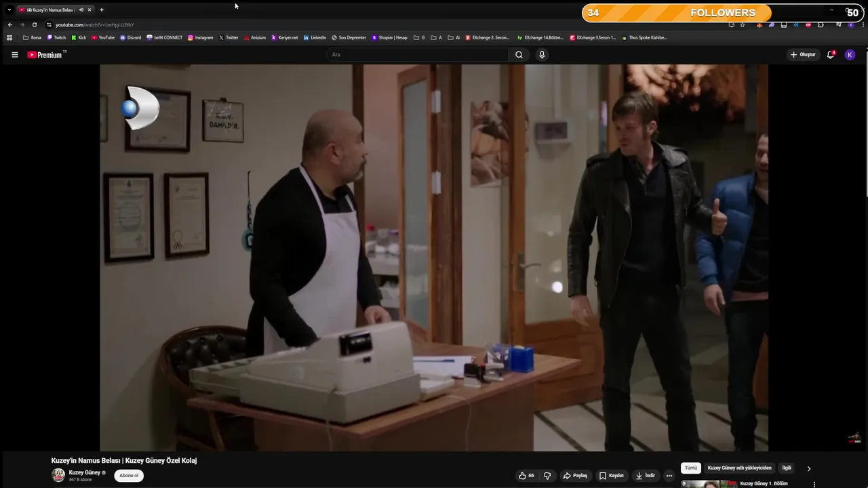868x488 pixels.
Task: Click the video title Kuzey'in Namus Belası
Action: tap(124, 461)
